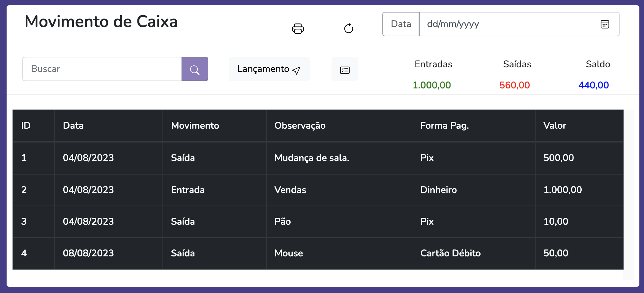644x293 pixels.
Task: Click the red 560,00 Saídas total
Action: click(514, 85)
